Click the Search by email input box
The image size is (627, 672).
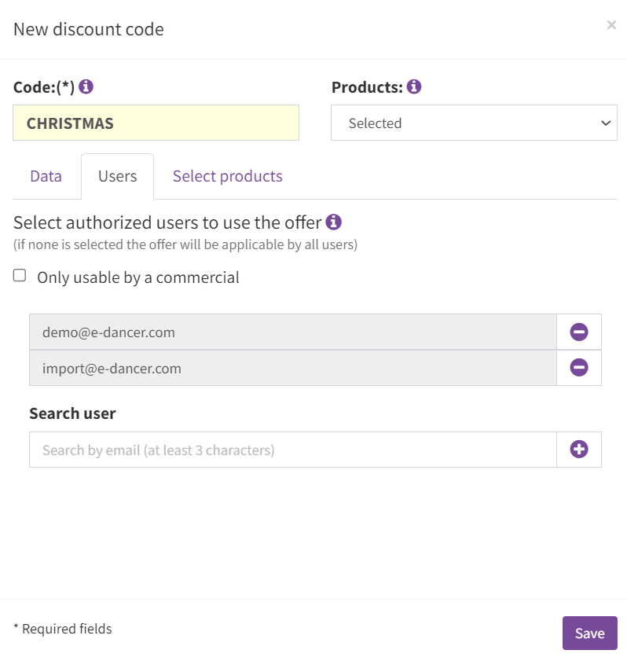(x=293, y=450)
